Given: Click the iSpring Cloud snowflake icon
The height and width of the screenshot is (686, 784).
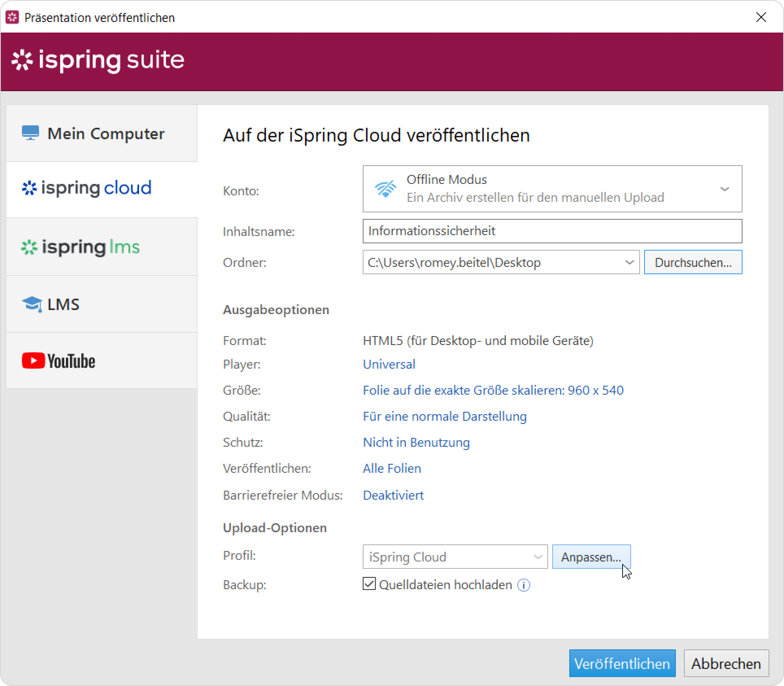Looking at the screenshot, I should coord(29,188).
